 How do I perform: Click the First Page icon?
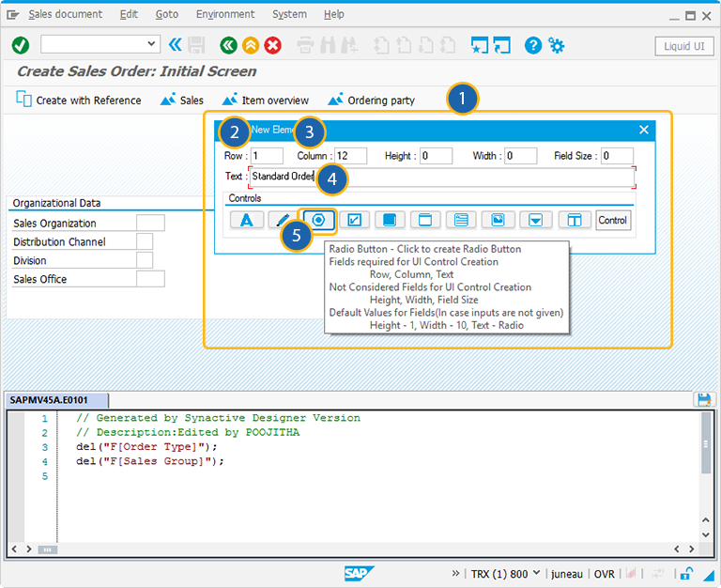381,45
